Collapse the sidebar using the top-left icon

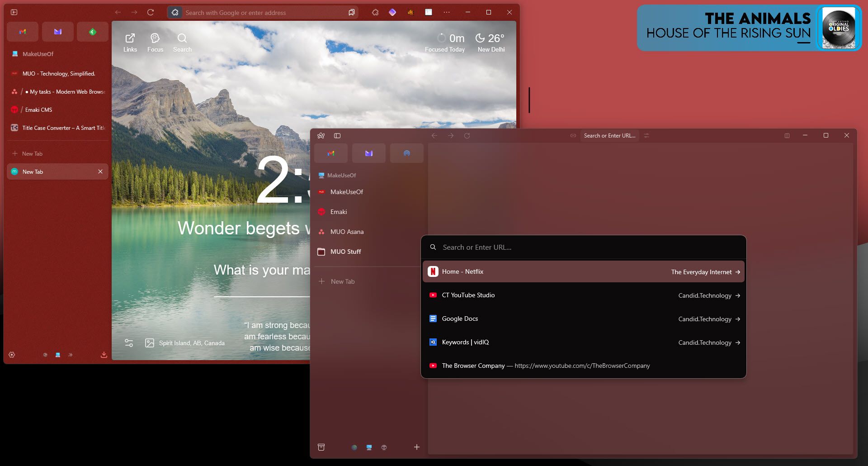[14, 12]
